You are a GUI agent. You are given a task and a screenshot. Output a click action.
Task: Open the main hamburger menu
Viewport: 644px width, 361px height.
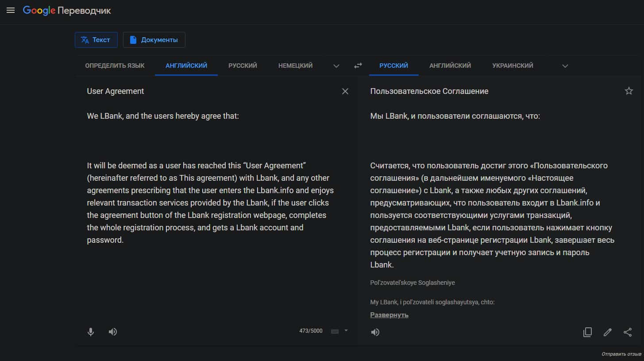click(11, 10)
